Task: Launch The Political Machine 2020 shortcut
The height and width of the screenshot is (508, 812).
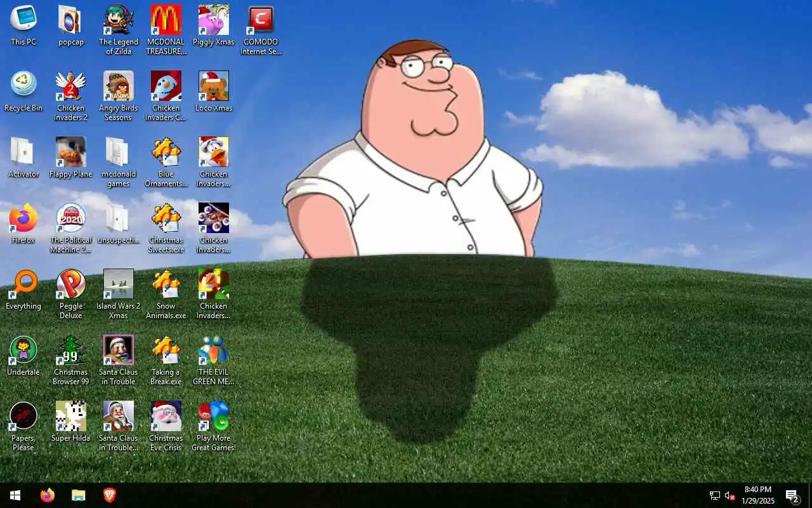Action: coord(71,228)
